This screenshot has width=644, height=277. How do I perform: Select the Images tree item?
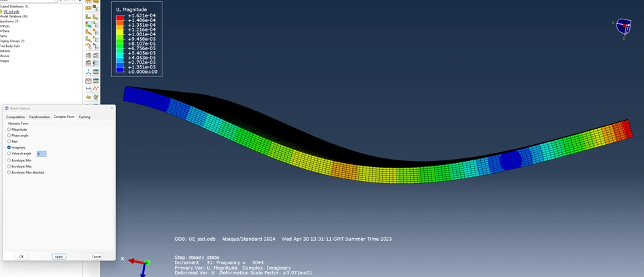pyautogui.click(x=5, y=61)
